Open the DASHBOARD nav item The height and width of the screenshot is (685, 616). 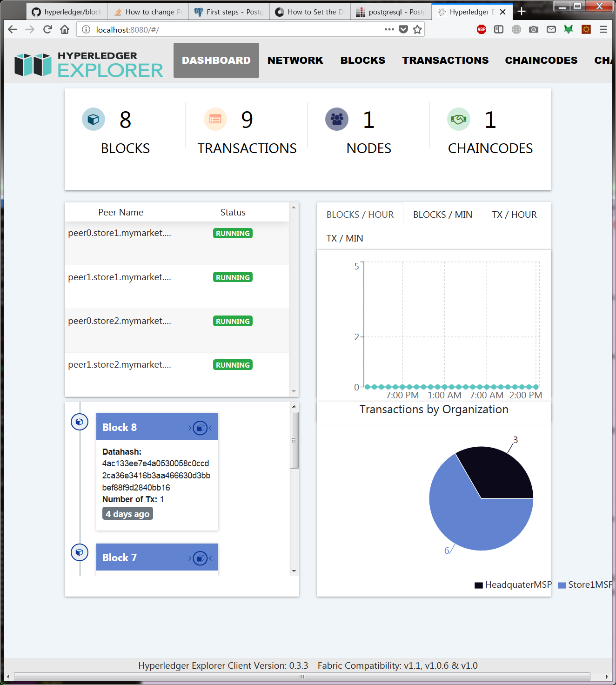[x=216, y=60]
